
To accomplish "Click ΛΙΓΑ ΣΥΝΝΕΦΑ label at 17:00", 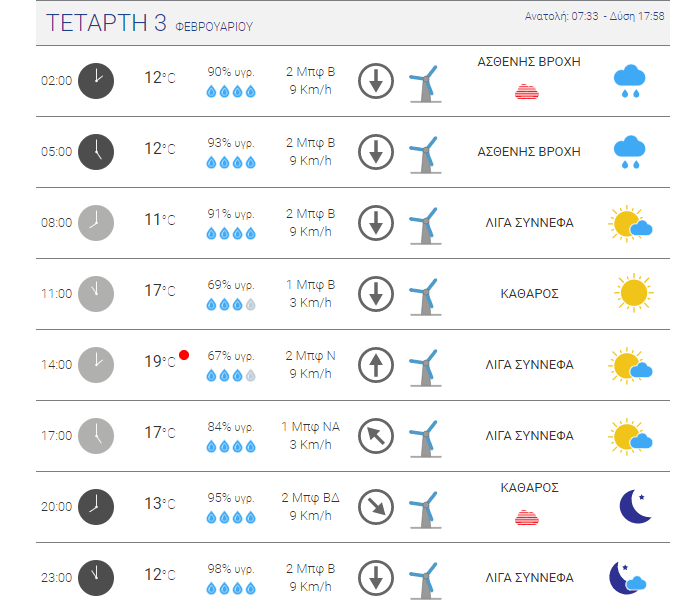I will [x=529, y=436].
